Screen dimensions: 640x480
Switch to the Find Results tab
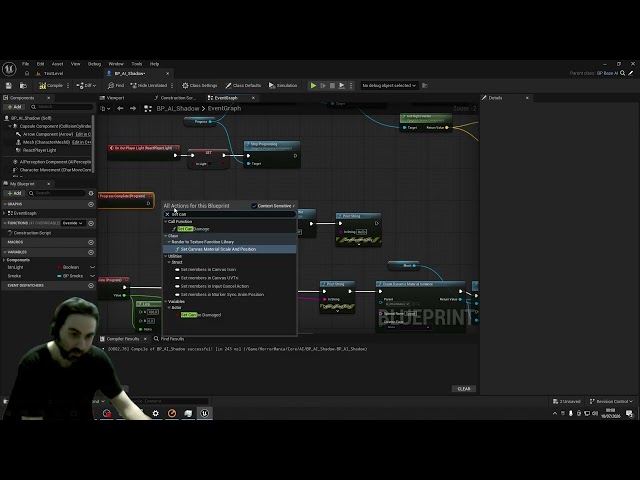pos(169,339)
